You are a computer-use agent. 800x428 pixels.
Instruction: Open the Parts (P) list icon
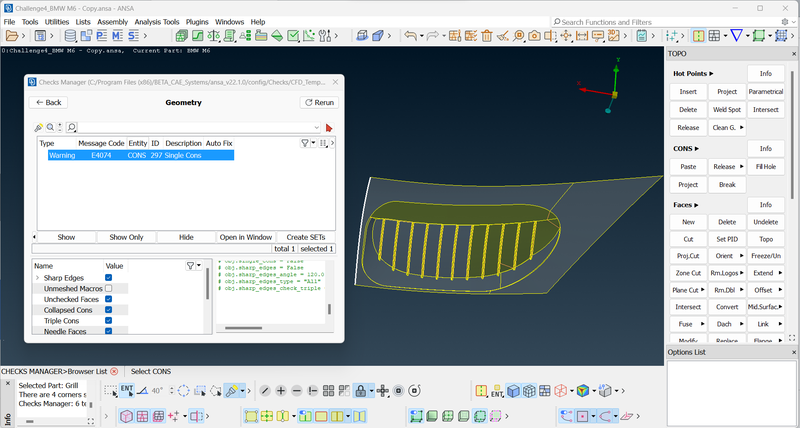pyautogui.click(x=102, y=36)
